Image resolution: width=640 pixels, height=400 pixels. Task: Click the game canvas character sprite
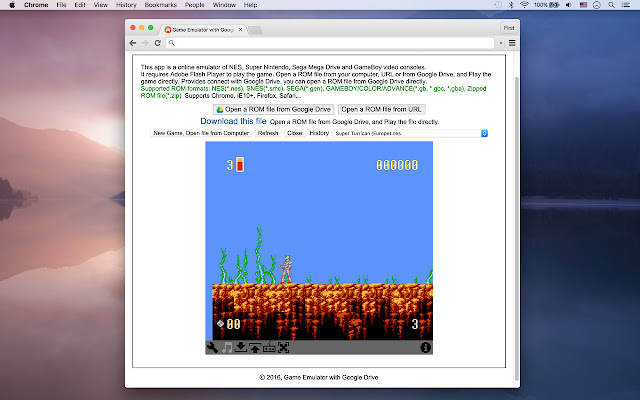point(287,269)
